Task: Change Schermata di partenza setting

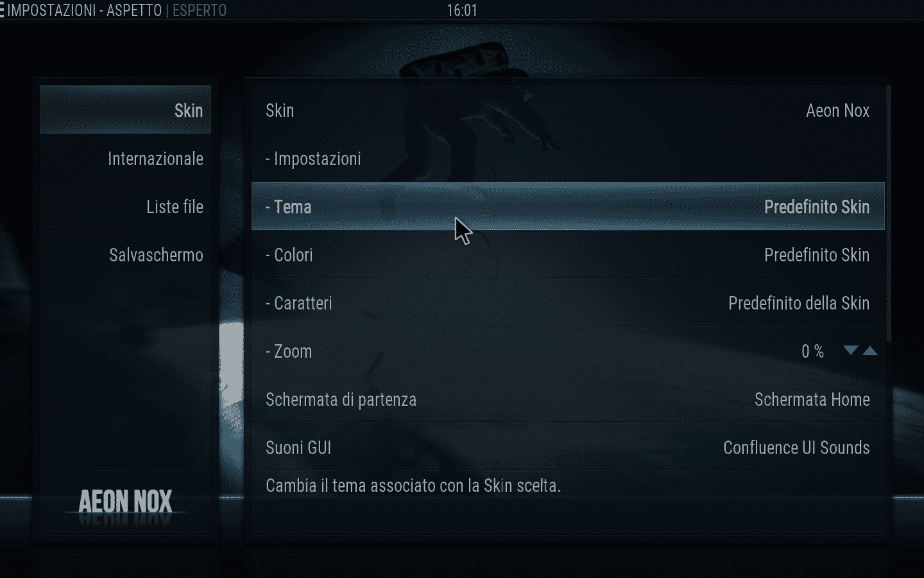Action: pyautogui.click(x=568, y=399)
